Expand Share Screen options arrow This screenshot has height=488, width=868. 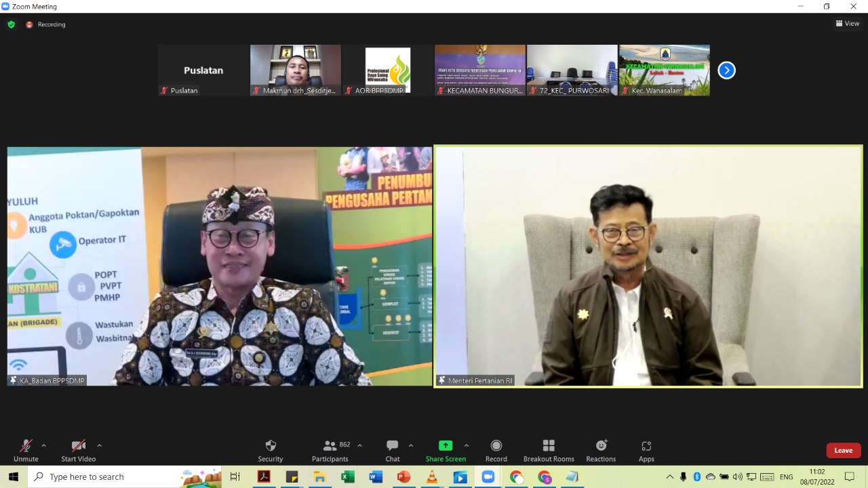[x=466, y=445]
